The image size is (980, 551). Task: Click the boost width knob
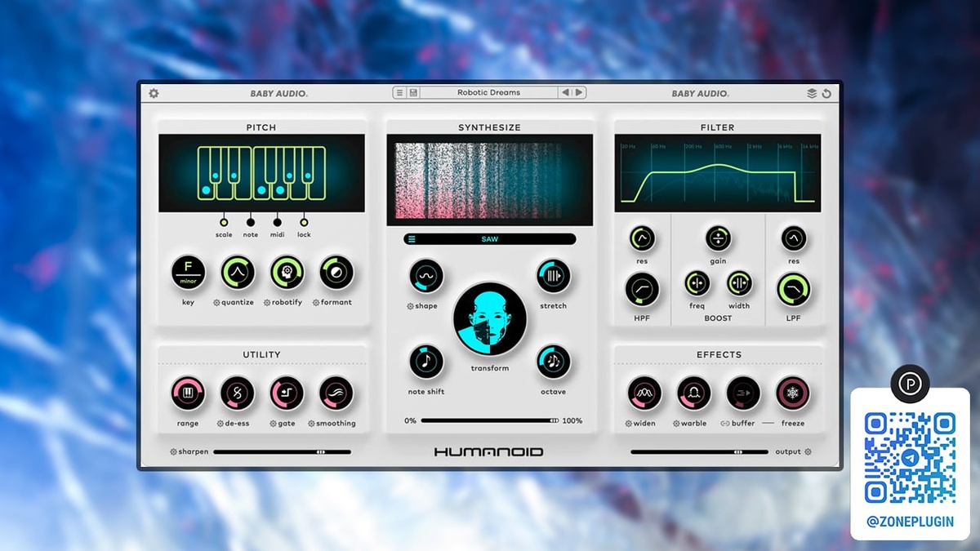739,284
